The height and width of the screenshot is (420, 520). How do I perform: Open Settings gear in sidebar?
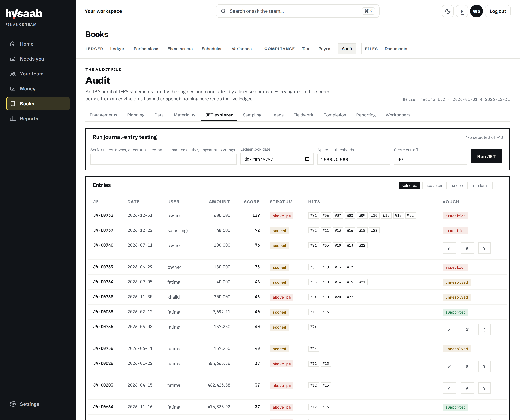click(x=38, y=404)
